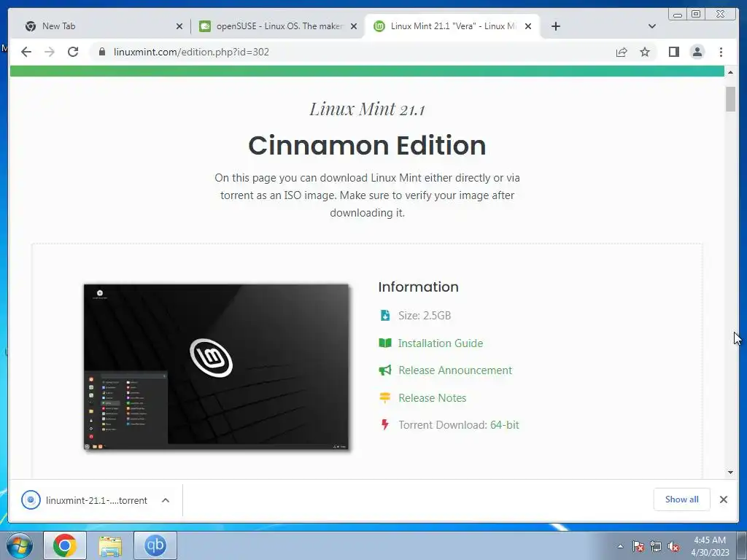
Task: Click the Release Notes signpost icon
Action: (385, 397)
